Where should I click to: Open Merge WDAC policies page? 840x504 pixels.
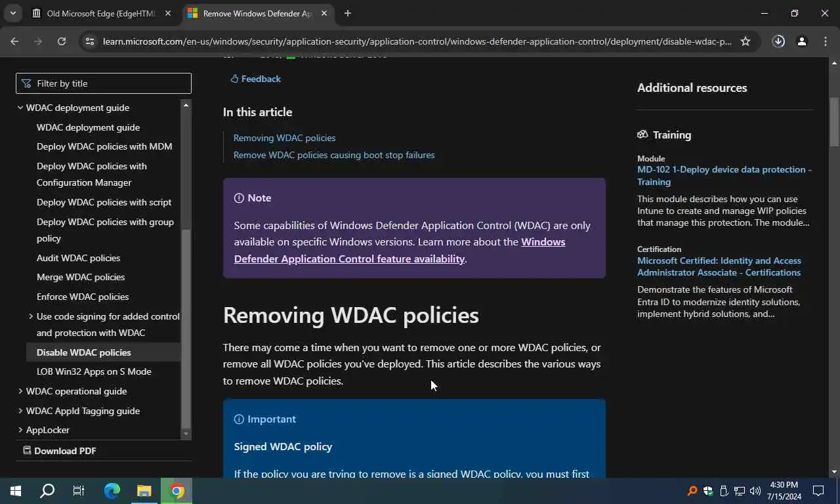[81, 277]
